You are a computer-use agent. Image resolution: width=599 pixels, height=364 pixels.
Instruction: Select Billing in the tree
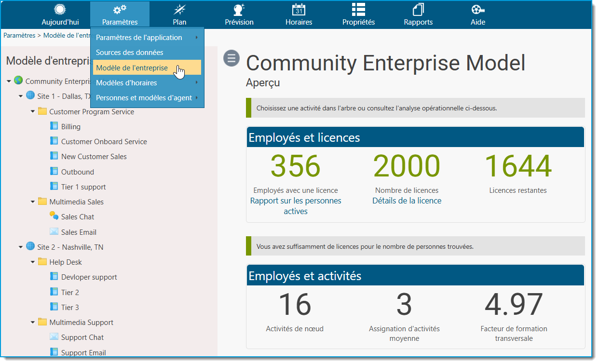point(71,127)
